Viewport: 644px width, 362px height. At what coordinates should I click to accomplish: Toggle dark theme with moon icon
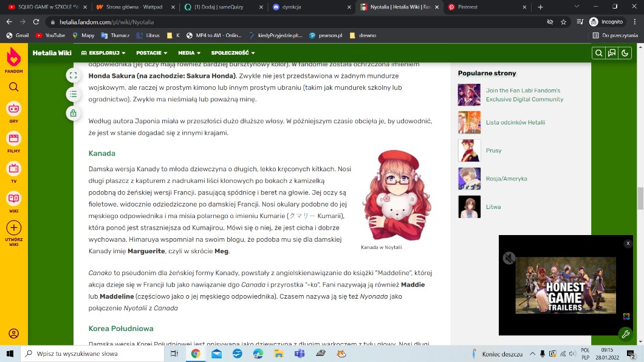625,53
